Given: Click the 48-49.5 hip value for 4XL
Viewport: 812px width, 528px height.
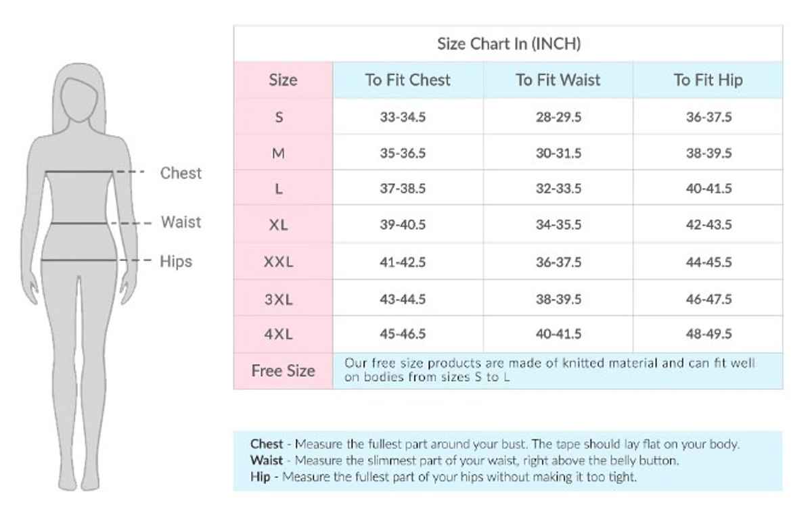Looking at the screenshot, I should coord(709,334).
